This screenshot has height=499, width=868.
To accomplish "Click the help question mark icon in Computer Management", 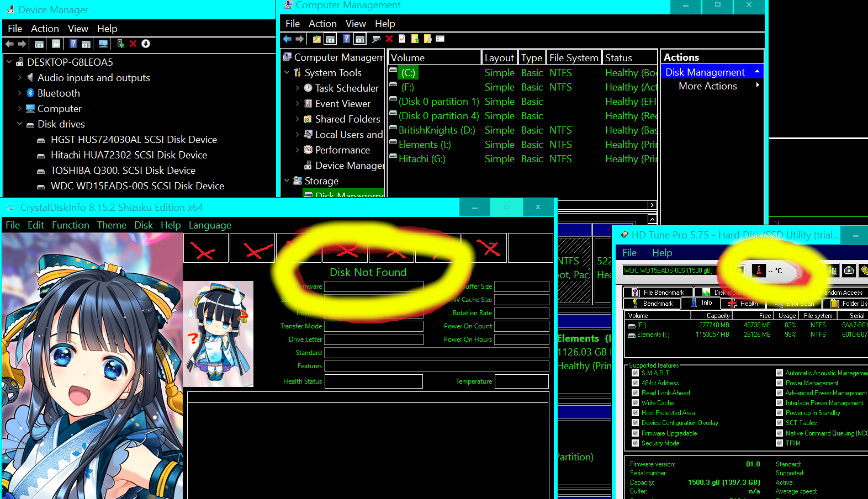I will pos(346,39).
